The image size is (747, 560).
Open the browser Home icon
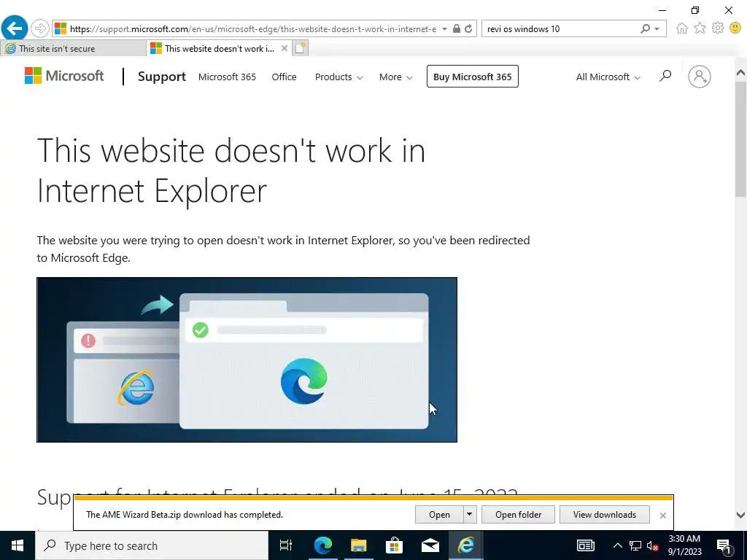tap(682, 28)
